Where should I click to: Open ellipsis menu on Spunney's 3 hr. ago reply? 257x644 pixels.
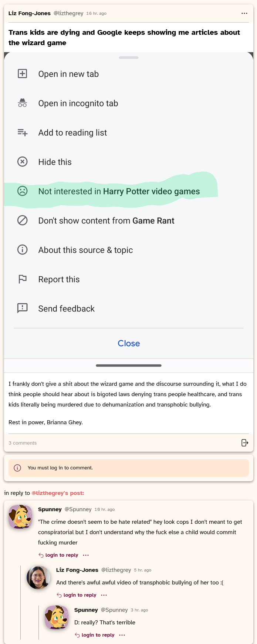tap(122, 635)
